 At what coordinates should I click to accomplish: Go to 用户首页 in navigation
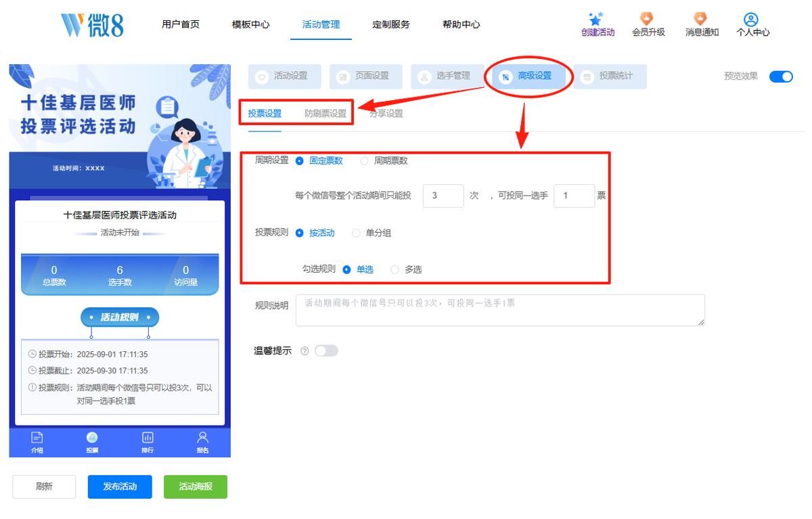181,24
